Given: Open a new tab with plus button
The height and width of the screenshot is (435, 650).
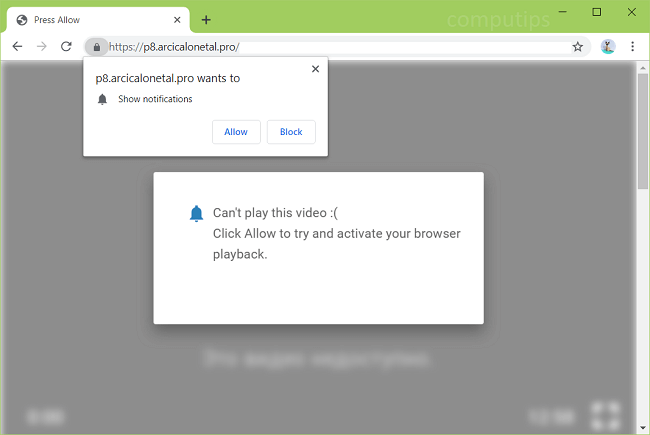Looking at the screenshot, I should [x=206, y=20].
